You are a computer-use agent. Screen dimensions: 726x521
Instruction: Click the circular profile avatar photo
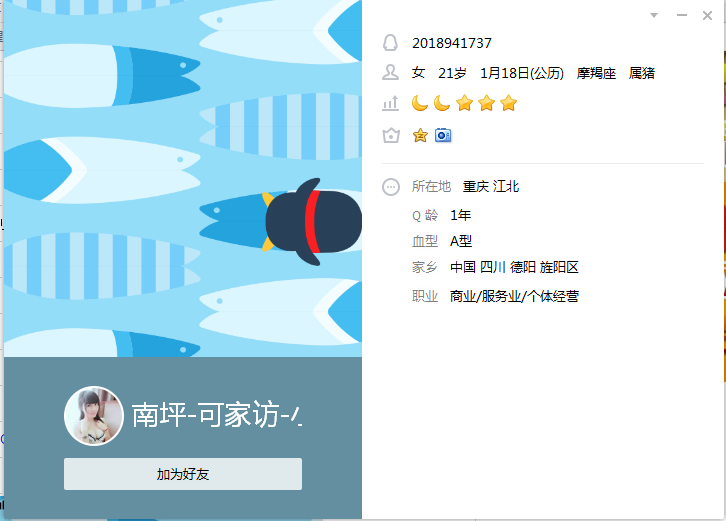point(94,416)
